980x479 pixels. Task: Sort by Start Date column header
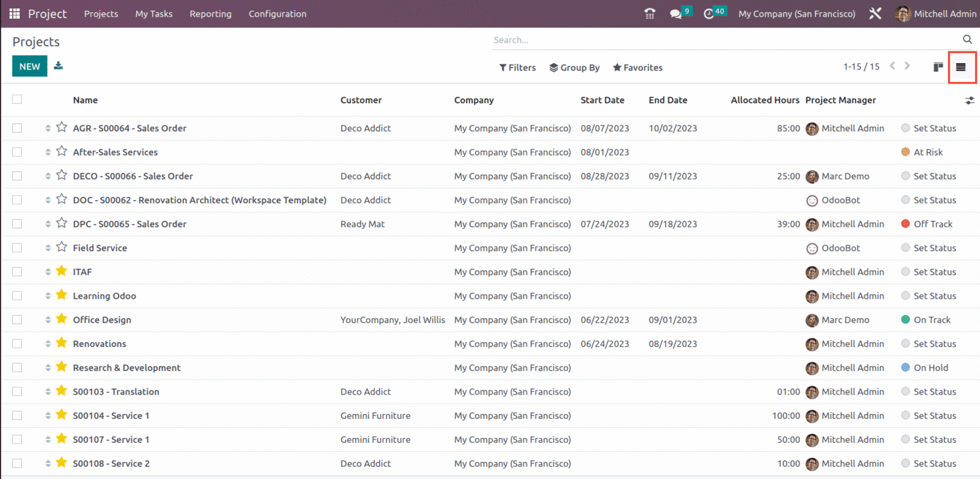603,100
